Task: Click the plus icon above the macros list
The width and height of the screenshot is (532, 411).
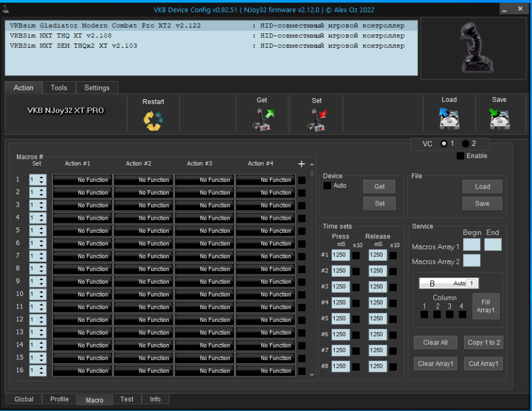Action: [x=301, y=164]
